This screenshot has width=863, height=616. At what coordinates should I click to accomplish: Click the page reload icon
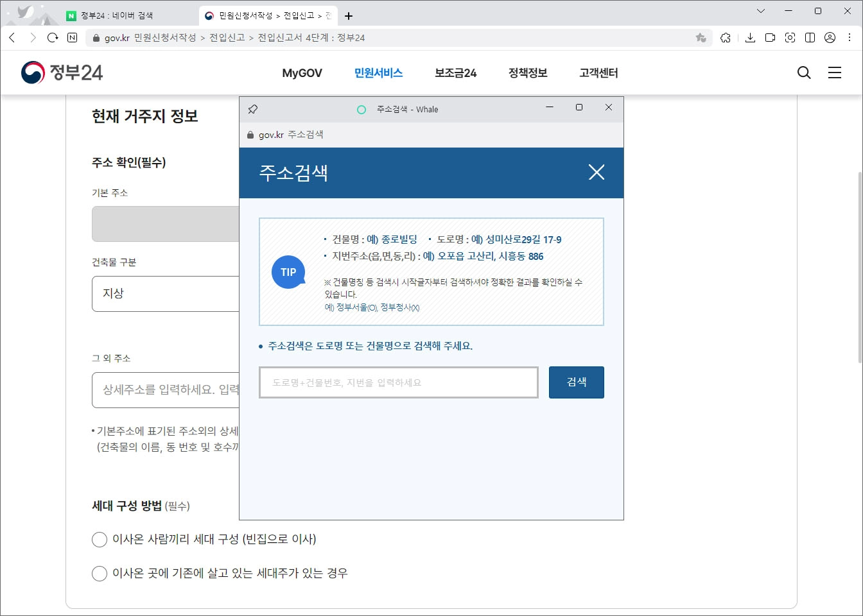point(53,38)
